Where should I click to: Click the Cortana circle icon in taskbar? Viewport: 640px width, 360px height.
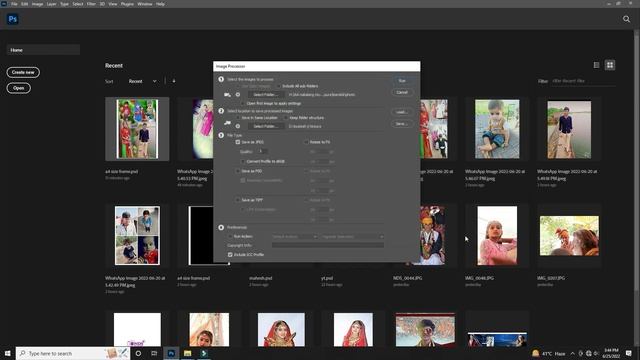[x=138, y=353]
